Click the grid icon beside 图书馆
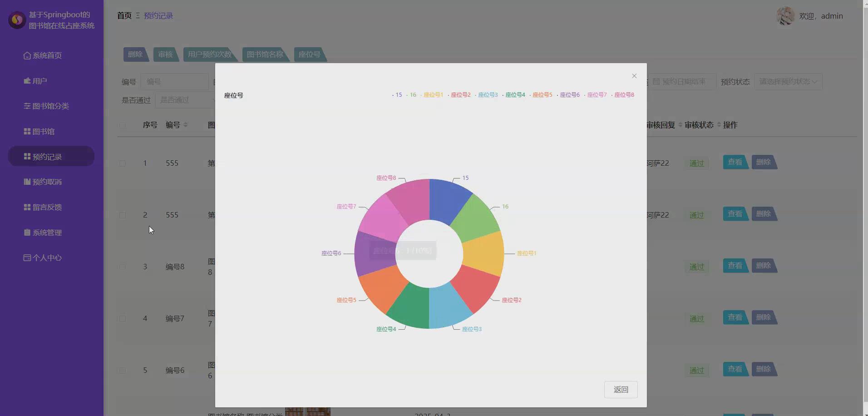 click(x=27, y=131)
